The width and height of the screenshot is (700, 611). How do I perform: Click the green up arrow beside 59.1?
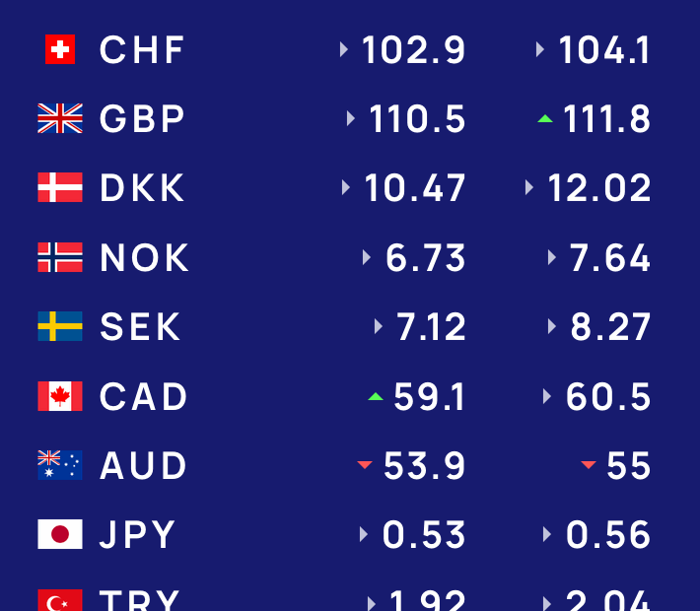click(x=375, y=396)
